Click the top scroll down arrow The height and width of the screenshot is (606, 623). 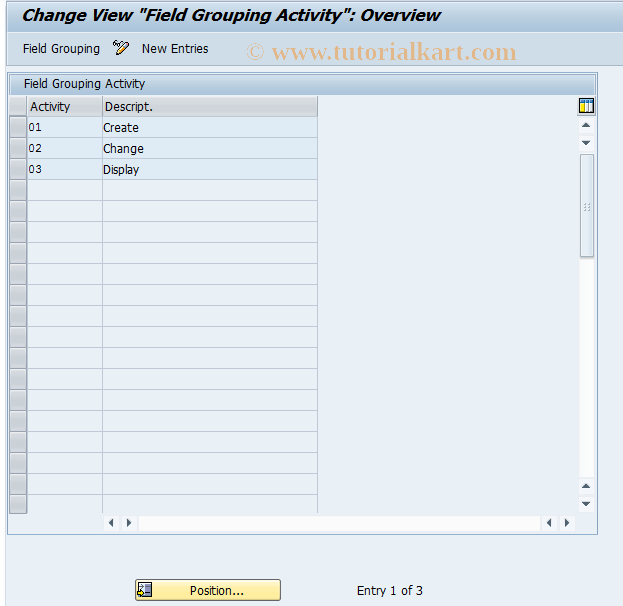click(586, 143)
